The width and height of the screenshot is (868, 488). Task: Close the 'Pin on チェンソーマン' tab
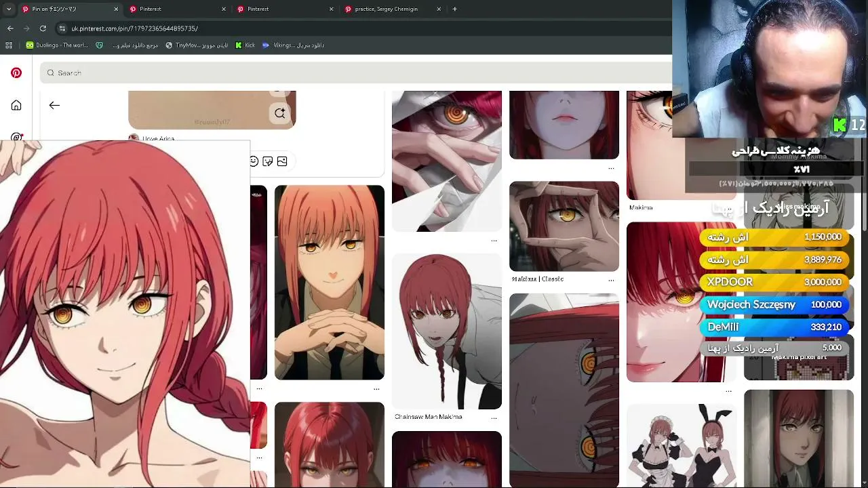point(116,9)
